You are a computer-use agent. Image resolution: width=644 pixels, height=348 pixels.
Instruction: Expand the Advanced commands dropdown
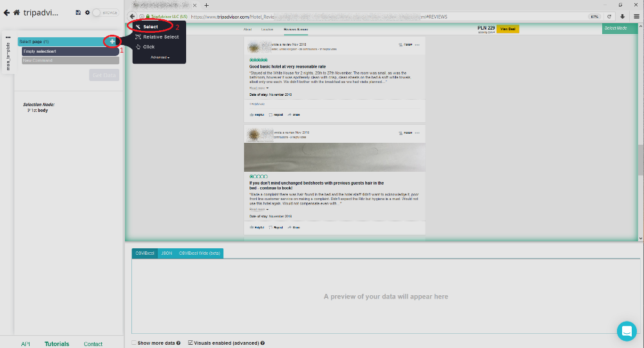160,57
